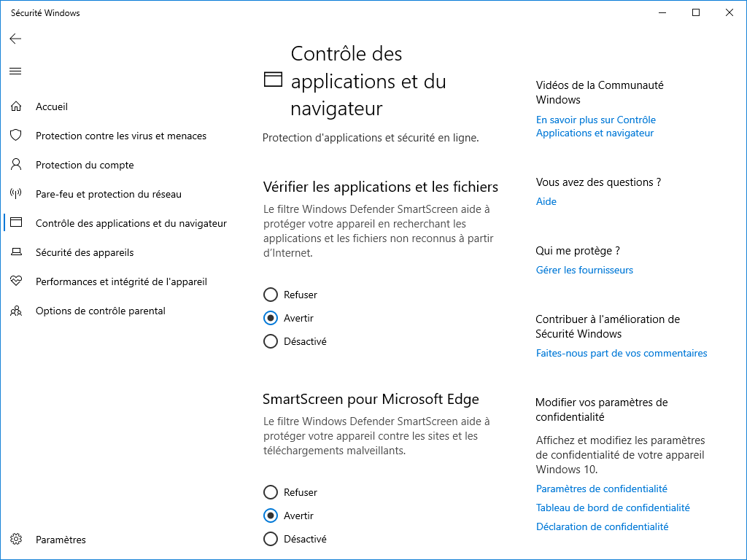Click the device health heart icon
747x560 pixels.
16,281
